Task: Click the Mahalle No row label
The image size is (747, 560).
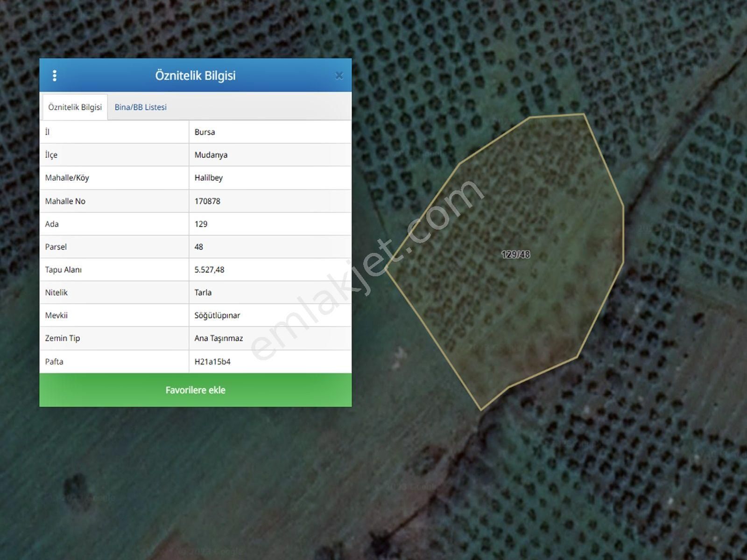Action: click(x=65, y=201)
